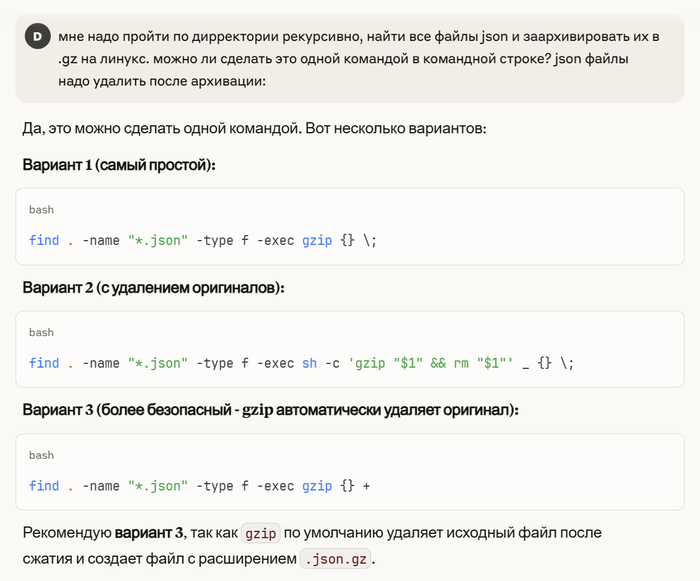700x581 pixels.
Task: Click the find keyword in the first code block
Action: coord(44,241)
